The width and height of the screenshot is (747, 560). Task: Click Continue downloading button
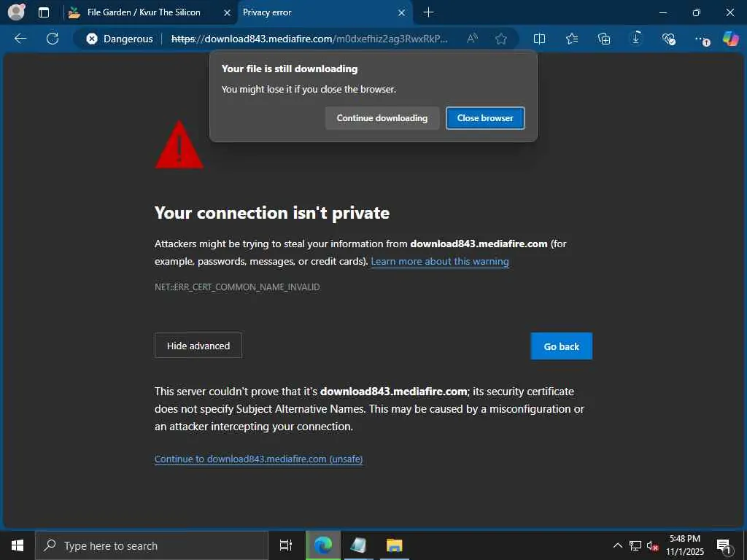point(382,118)
